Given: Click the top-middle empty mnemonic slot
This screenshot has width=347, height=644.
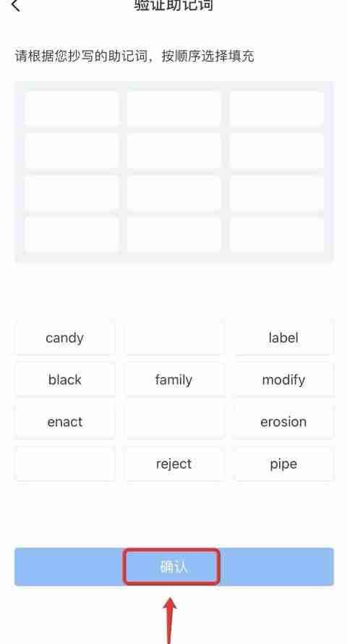Looking at the screenshot, I should click(x=174, y=109).
